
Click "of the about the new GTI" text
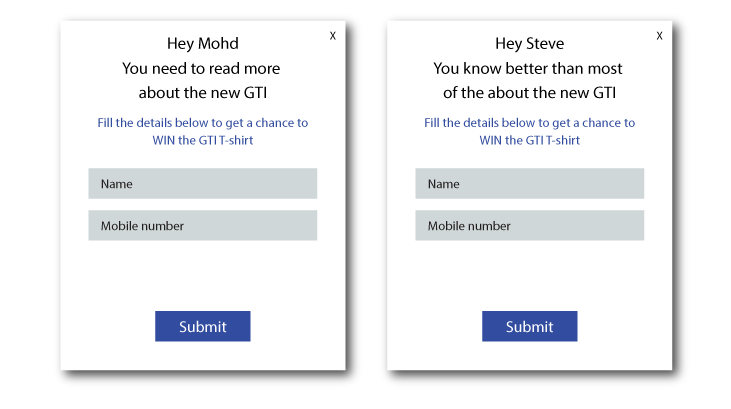pyautogui.click(x=529, y=93)
